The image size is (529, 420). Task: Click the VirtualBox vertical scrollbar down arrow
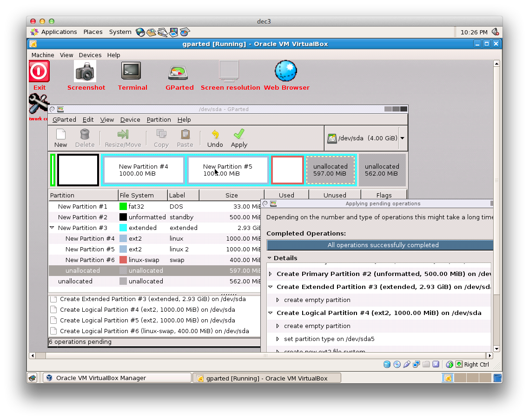[496, 349]
